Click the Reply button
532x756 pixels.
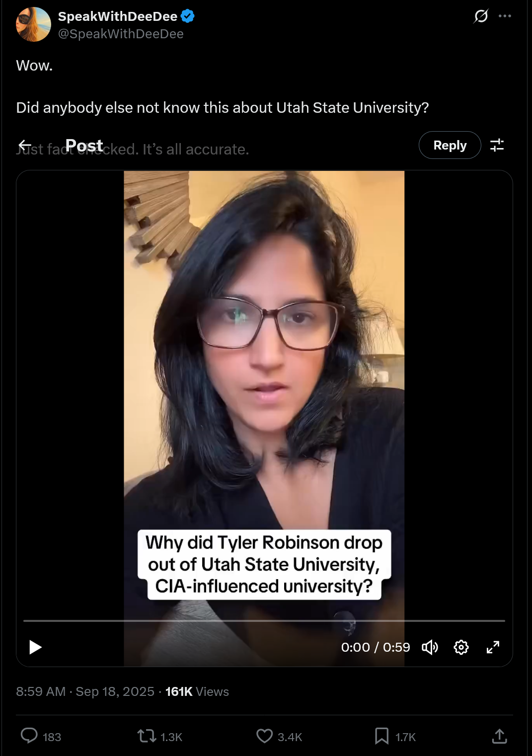tap(450, 145)
